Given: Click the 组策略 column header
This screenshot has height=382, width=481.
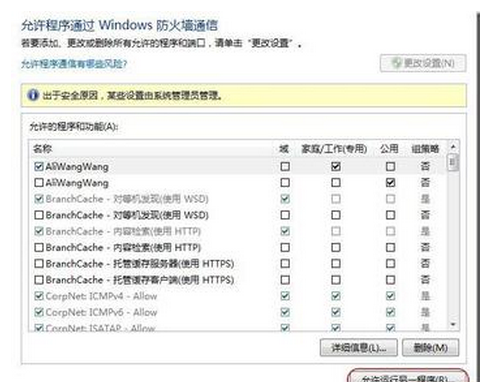Looking at the screenshot, I should (x=425, y=149).
